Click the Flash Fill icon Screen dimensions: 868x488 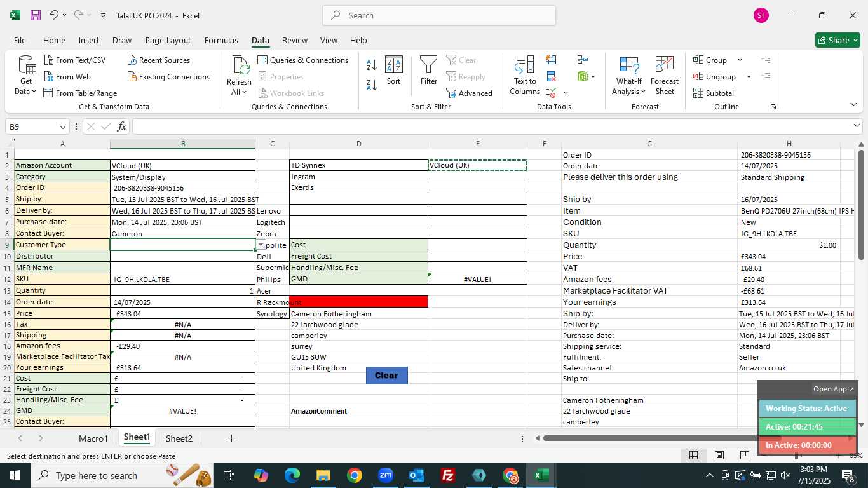point(551,60)
